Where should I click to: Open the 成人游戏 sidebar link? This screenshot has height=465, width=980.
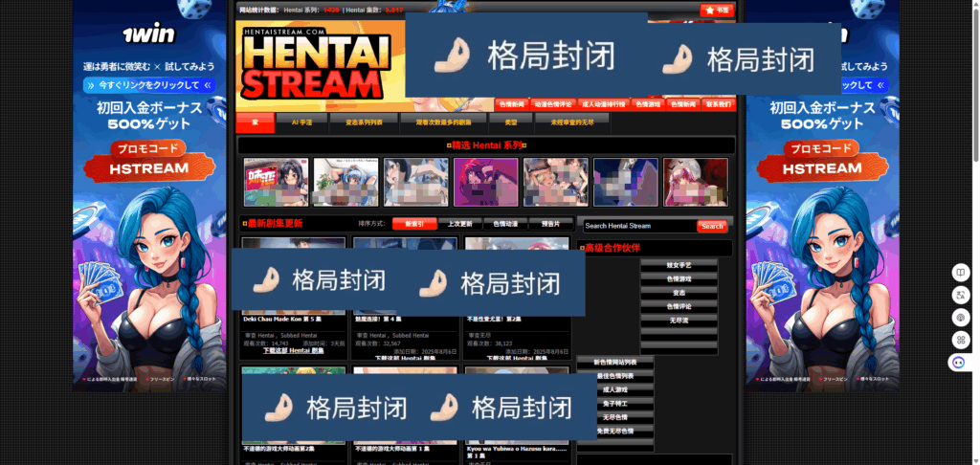pos(615,389)
